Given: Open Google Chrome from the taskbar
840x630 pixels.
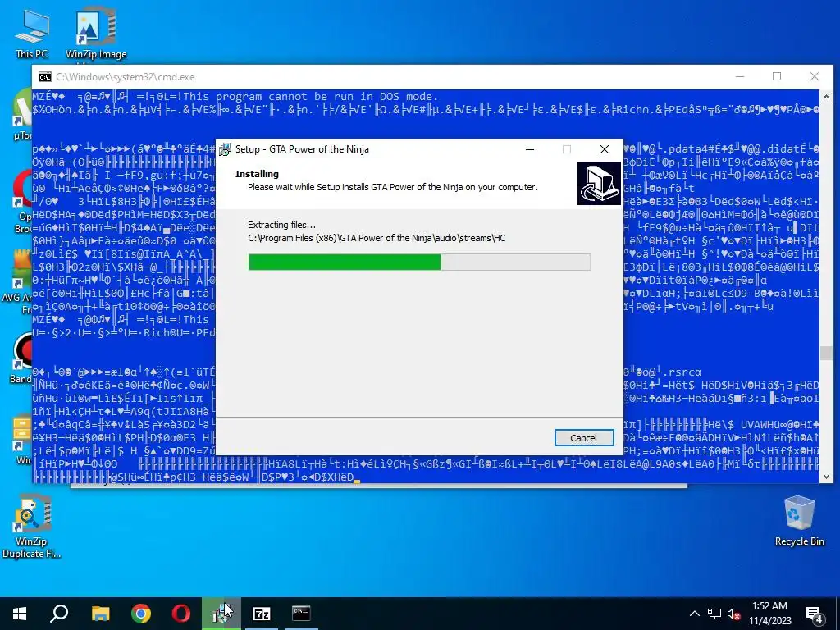Looking at the screenshot, I should 141,614.
